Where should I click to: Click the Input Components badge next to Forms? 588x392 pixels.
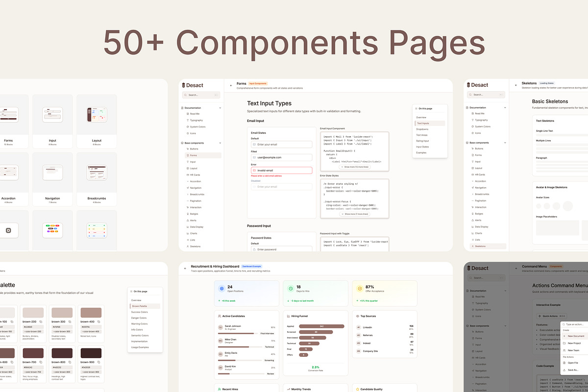point(258,83)
